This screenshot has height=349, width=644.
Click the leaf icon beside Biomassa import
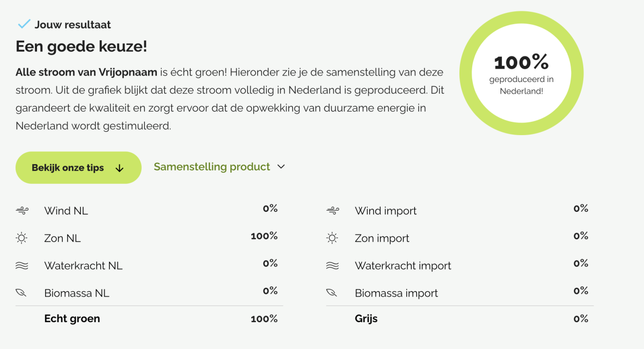[333, 292]
